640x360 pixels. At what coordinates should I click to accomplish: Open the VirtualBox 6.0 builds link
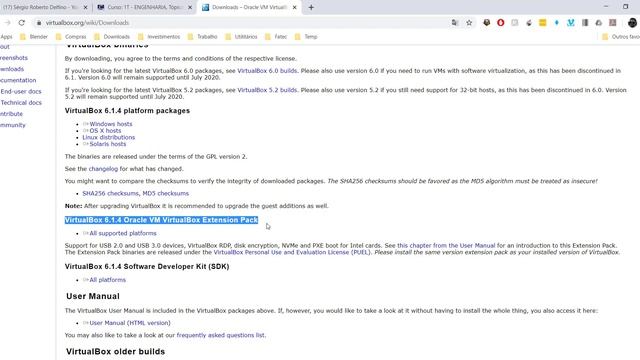(267, 71)
